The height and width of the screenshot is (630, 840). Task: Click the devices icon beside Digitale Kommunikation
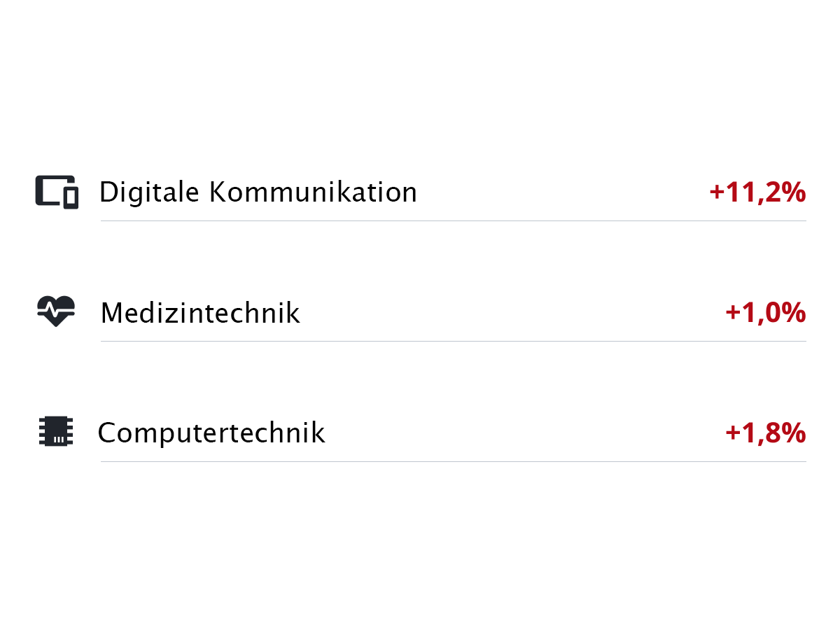click(56, 192)
